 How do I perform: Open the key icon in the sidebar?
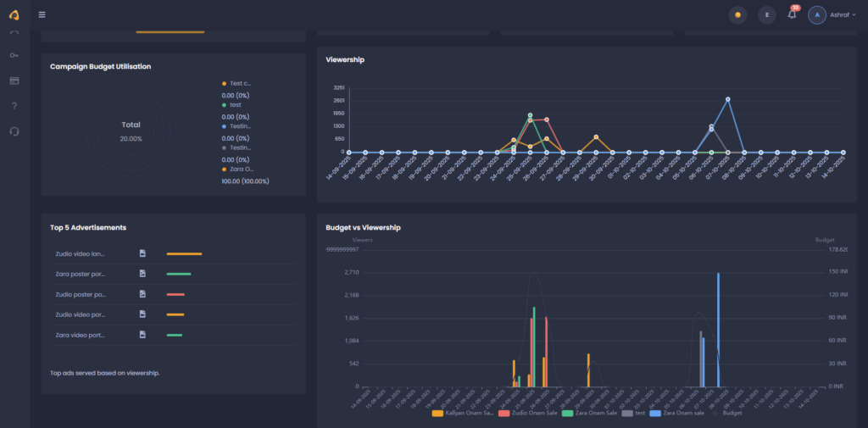[x=14, y=55]
